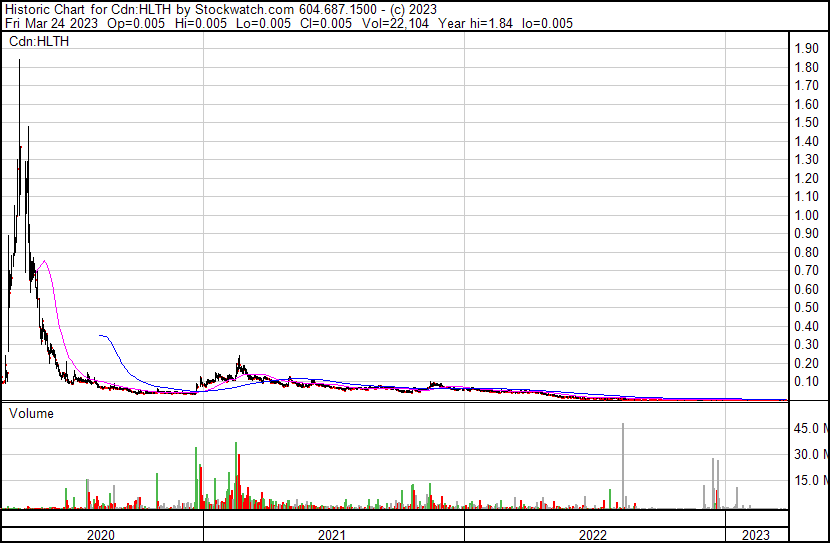This screenshot has height=543, width=830.
Task: Click the Stockwatch.com text in the header
Action: pyautogui.click(x=242, y=9)
